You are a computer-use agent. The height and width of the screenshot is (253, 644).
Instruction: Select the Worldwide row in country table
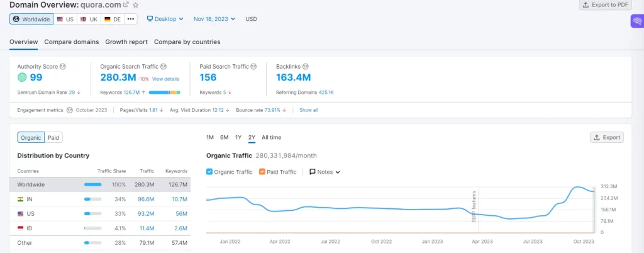pos(100,185)
